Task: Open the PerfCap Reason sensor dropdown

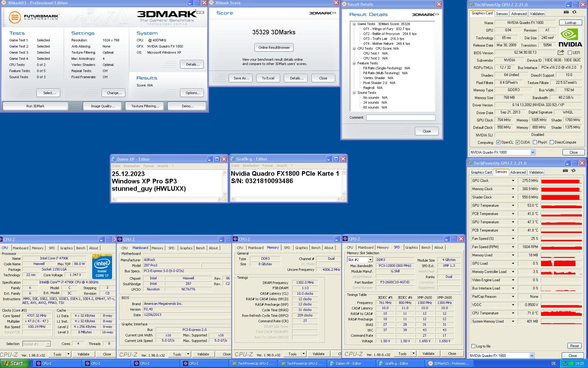Action: pos(513,297)
